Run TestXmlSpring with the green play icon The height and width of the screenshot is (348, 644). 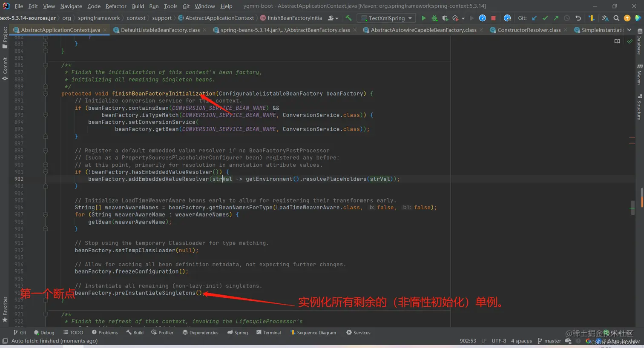tap(423, 18)
